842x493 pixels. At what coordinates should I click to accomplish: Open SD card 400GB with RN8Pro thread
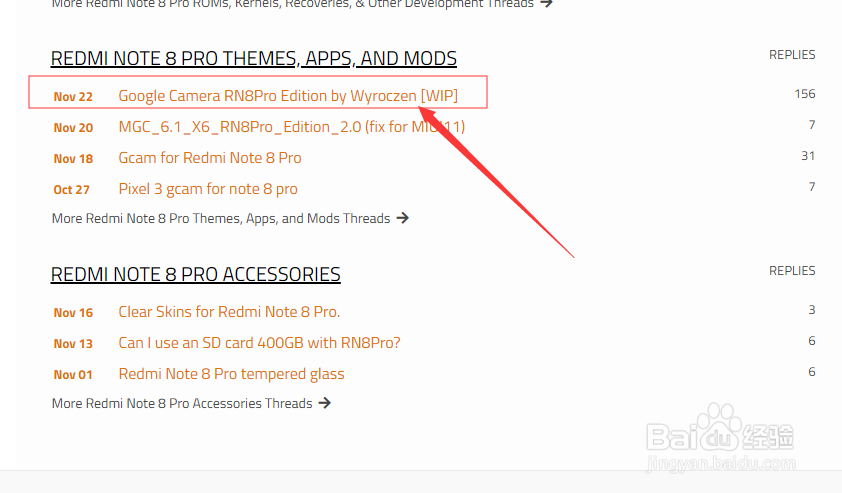click(x=259, y=343)
